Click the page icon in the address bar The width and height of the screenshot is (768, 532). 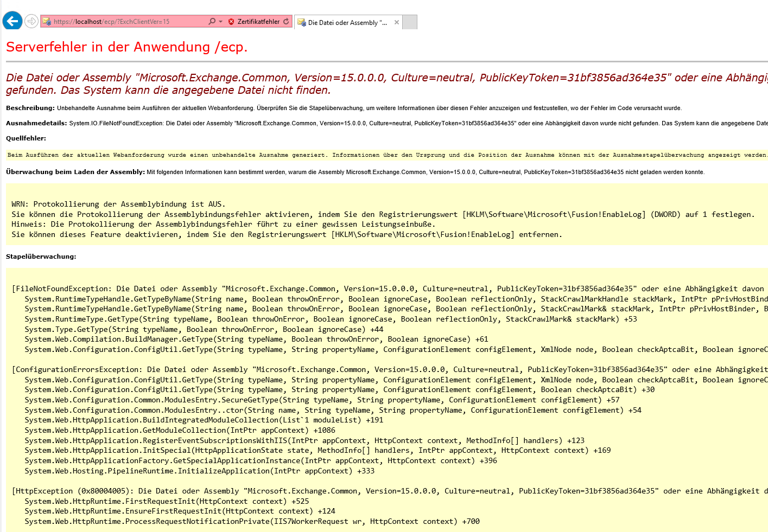point(47,22)
